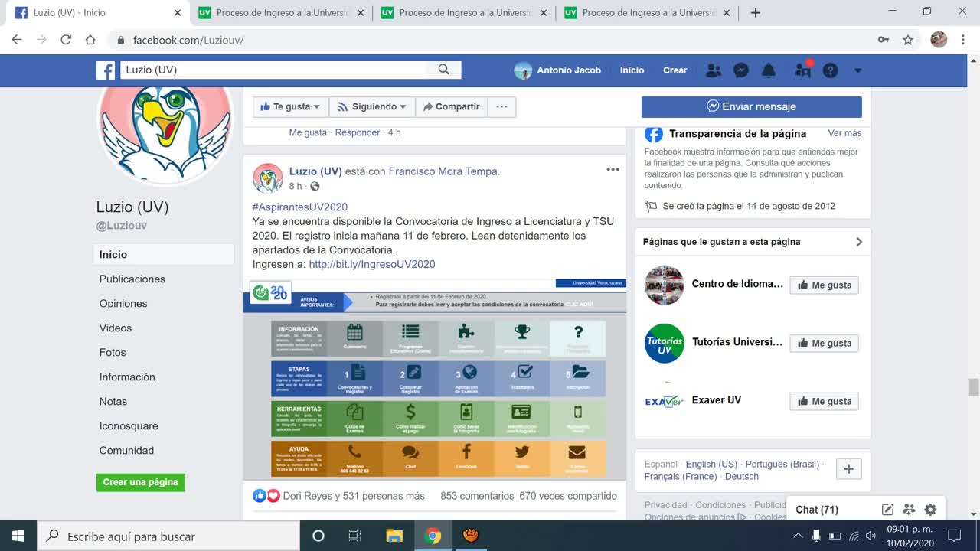Open the Chrome three-dot menu

click(962, 40)
